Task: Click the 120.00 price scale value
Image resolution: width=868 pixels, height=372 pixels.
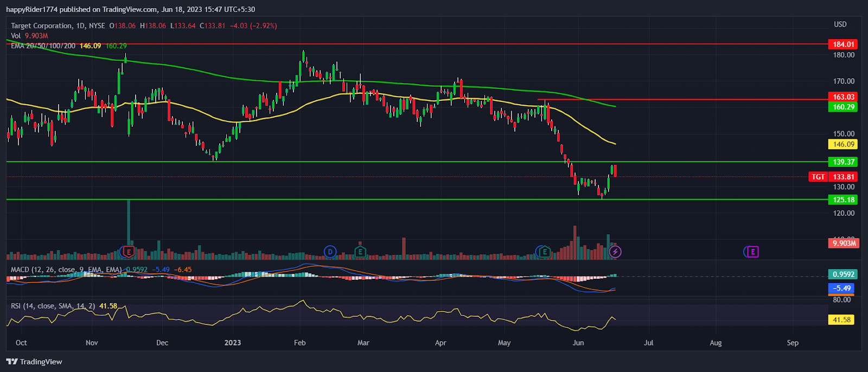Action: tap(844, 213)
